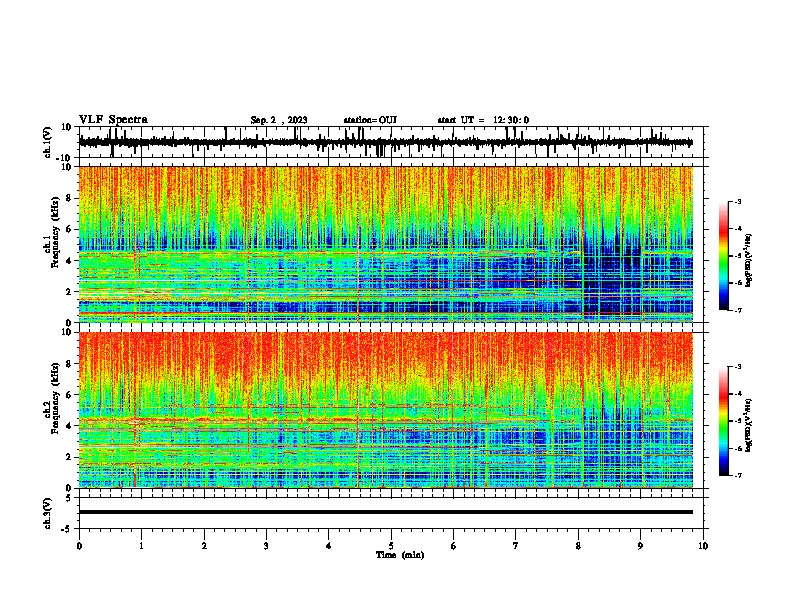Image resolution: width=792 pixels, height=612 pixels.
Task: Click the "-3" label on ch.2 colorbar
Action: point(737,367)
